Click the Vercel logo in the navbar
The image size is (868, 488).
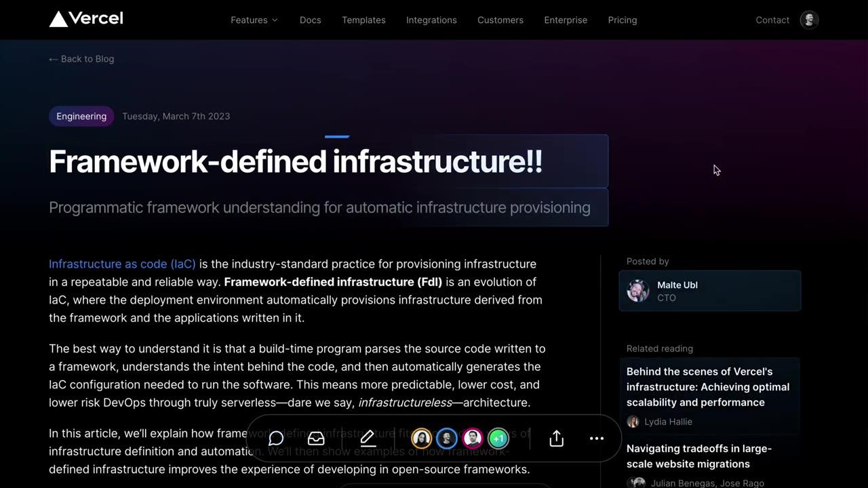click(x=85, y=20)
